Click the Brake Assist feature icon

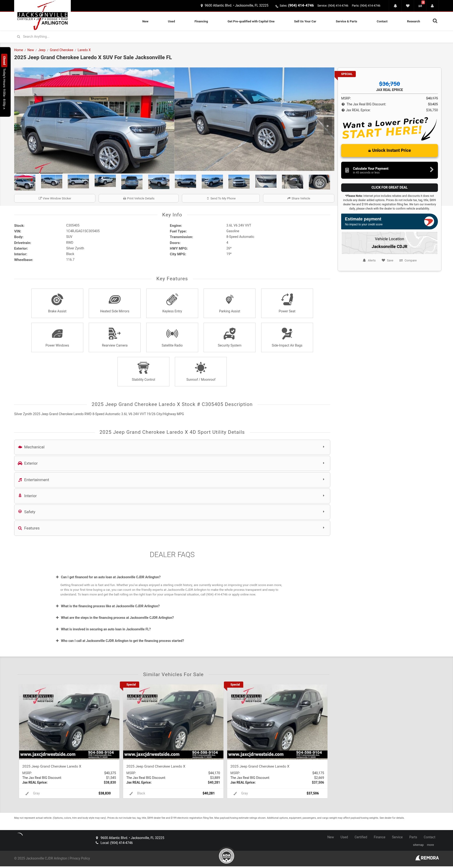pos(57,299)
